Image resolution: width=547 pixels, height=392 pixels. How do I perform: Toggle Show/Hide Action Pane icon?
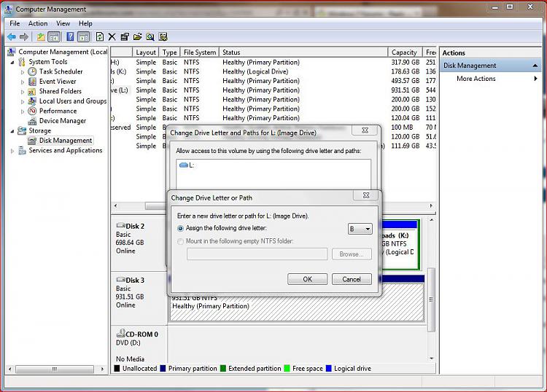click(83, 36)
